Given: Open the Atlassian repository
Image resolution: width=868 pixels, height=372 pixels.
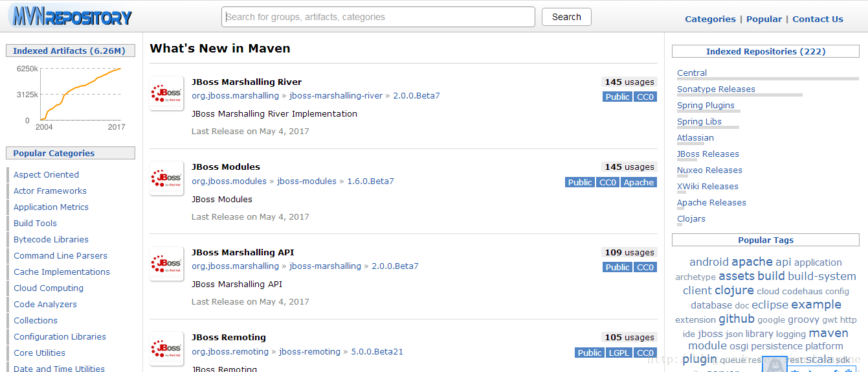Looking at the screenshot, I should point(695,137).
